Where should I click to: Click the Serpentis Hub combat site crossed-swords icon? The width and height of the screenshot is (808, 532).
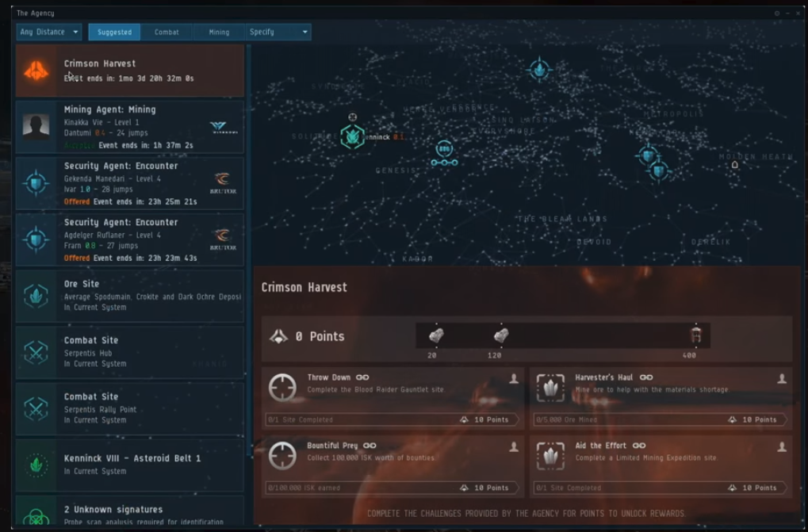click(x=36, y=353)
